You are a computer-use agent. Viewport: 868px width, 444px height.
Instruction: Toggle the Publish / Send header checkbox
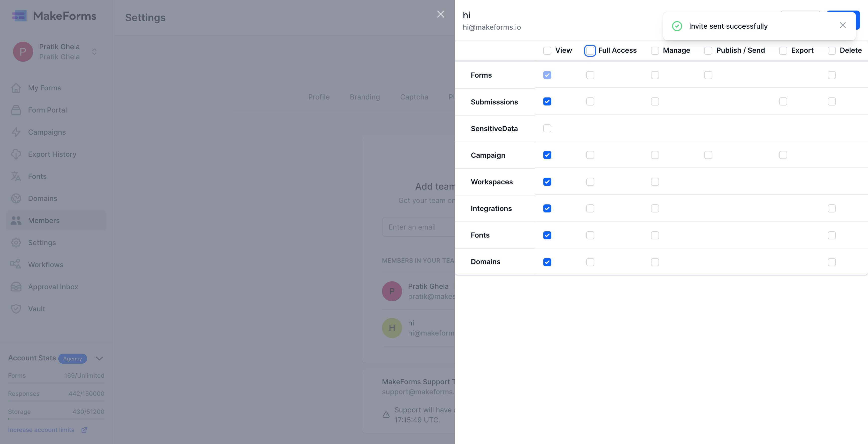point(708,50)
